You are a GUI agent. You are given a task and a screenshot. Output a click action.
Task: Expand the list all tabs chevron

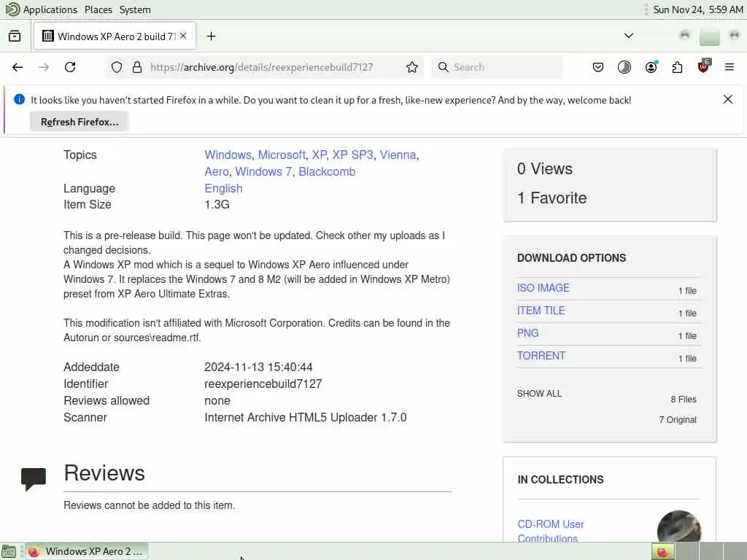click(x=629, y=36)
